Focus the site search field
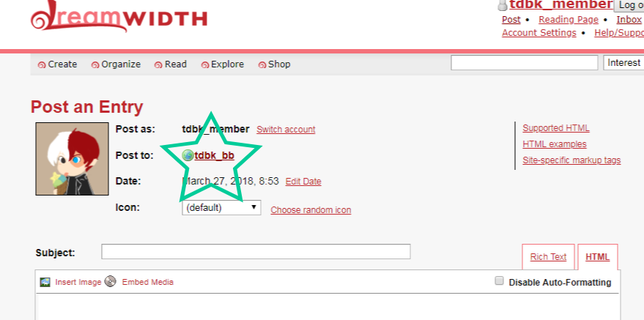Screen dimensions: 644x320 coord(524,63)
